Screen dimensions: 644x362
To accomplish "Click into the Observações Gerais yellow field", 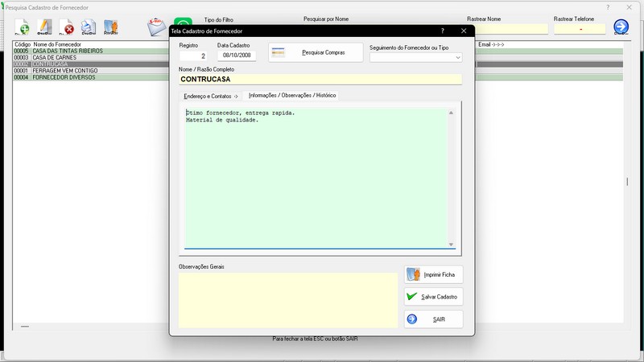I will (x=288, y=300).
